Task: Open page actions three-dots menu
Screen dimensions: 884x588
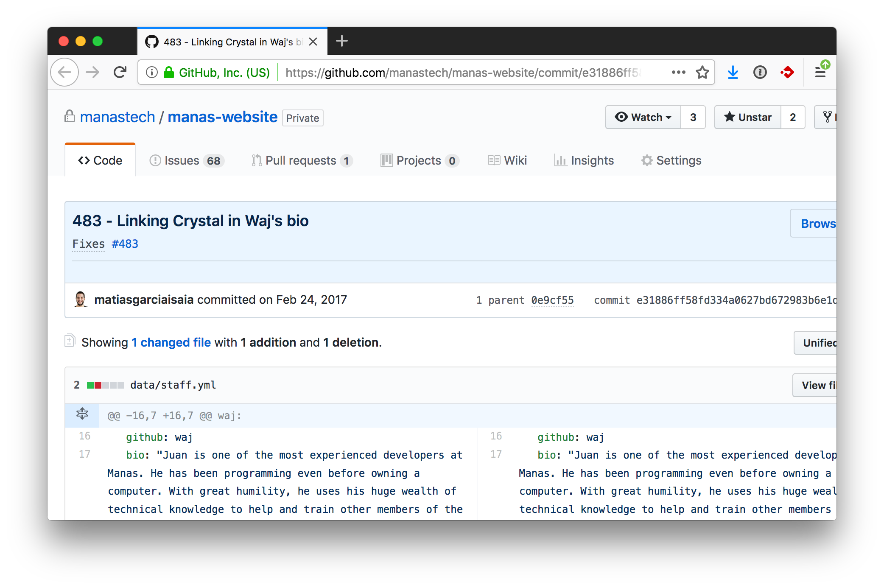Action: coord(678,73)
